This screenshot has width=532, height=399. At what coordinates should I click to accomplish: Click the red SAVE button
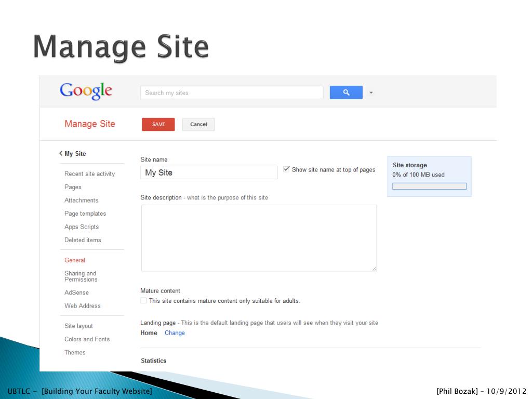pos(158,124)
